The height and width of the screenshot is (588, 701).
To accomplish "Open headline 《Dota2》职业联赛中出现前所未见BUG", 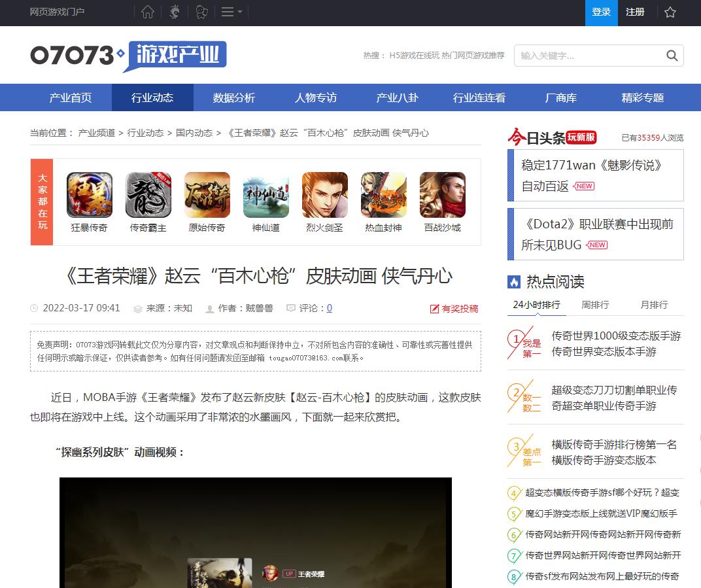I will point(597,234).
